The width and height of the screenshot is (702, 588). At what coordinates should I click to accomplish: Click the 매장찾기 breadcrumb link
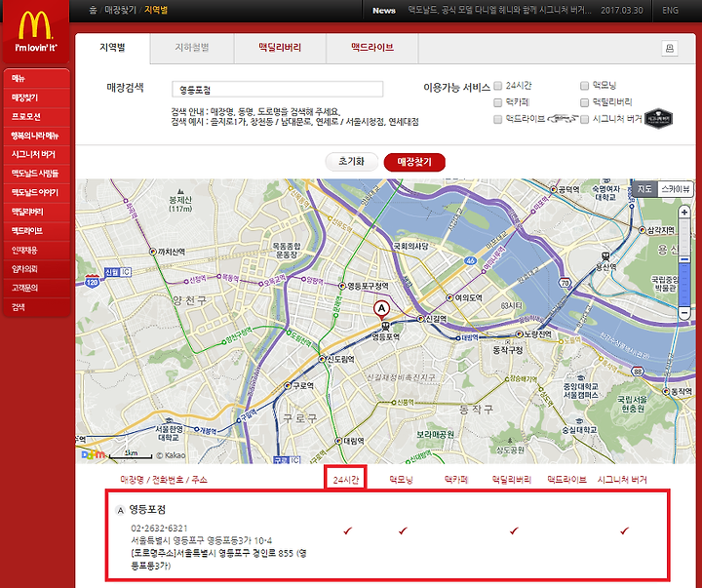(120, 10)
